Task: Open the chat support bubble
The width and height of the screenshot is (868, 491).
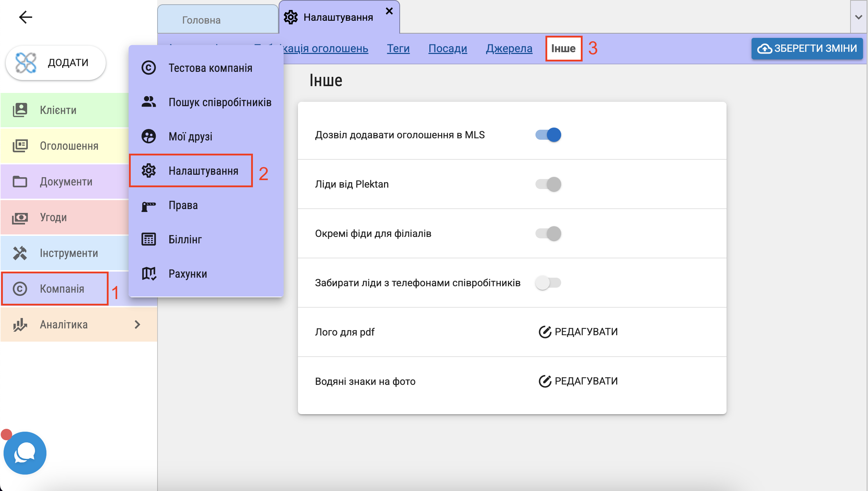Action: click(x=25, y=453)
